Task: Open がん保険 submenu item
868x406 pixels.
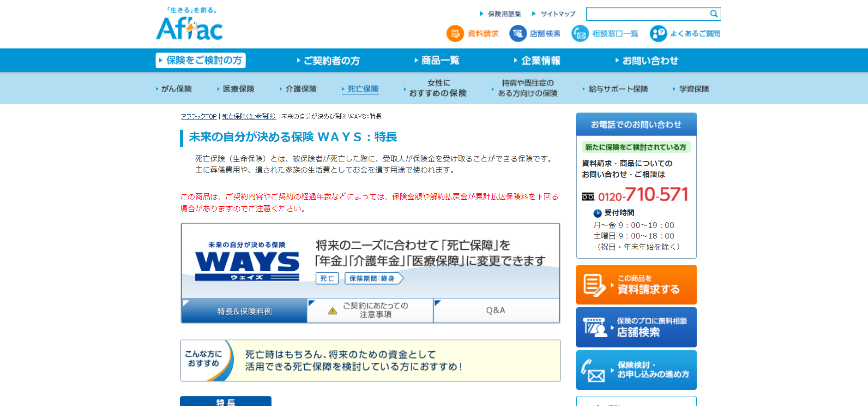Action: click(174, 89)
